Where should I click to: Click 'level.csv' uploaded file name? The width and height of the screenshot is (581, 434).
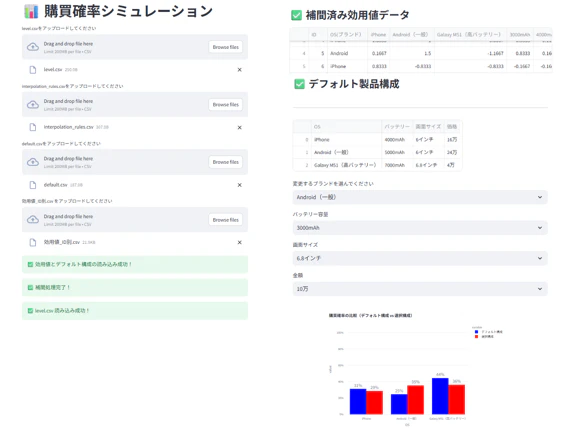[53, 70]
